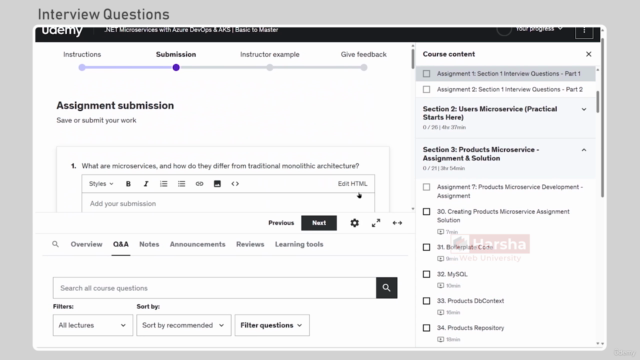Apply italic formatting in the editor

[x=146, y=184]
